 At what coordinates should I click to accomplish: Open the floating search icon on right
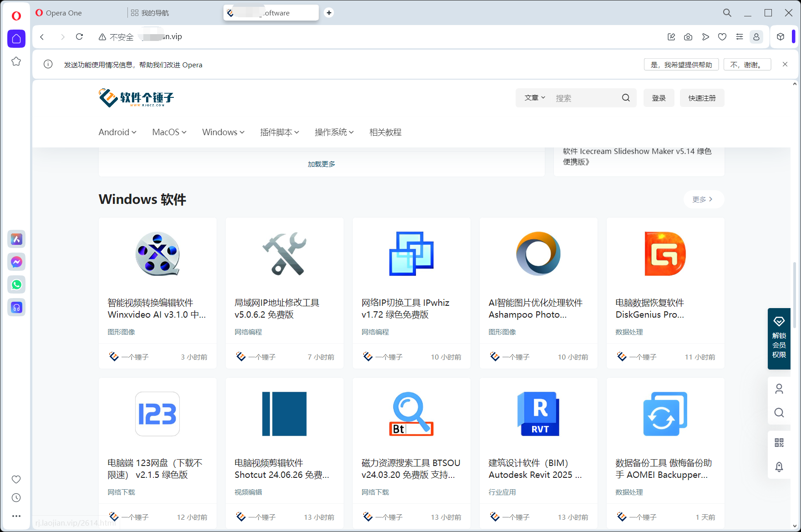click(779, 412)
